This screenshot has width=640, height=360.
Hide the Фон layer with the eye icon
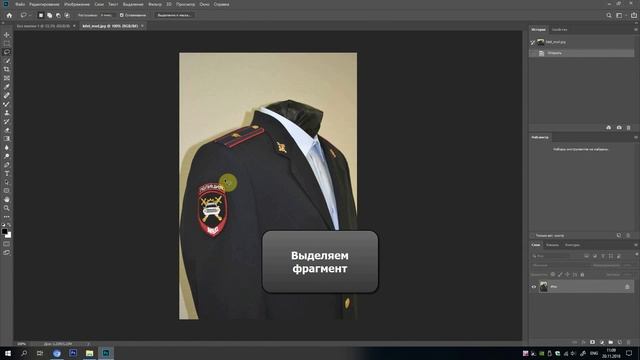click(533, 287)
